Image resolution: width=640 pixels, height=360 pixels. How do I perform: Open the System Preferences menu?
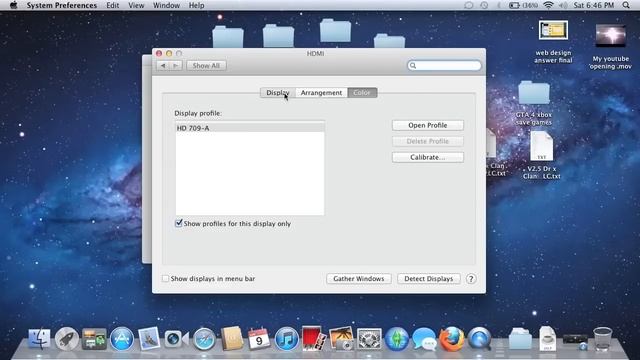coord(62,5)
